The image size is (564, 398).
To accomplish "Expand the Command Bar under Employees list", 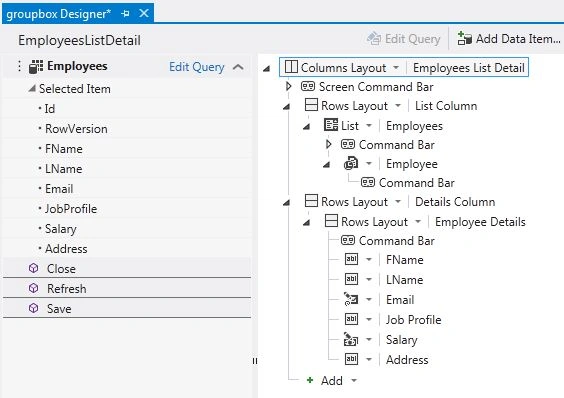I will (x=328, y=144).
